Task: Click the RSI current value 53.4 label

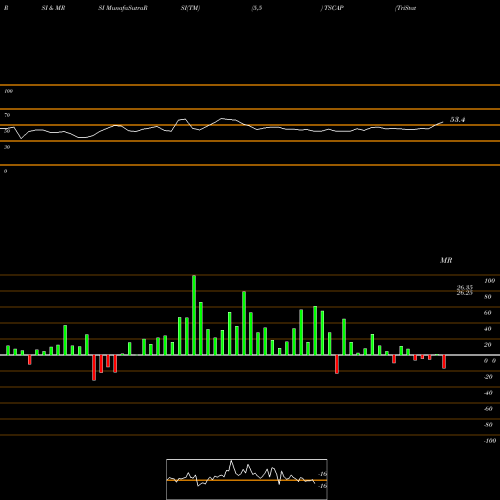Action: coord(457,120)
